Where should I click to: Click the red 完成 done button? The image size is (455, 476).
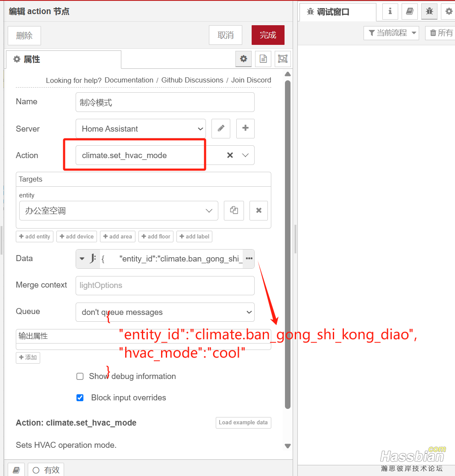tap(268, 35)
